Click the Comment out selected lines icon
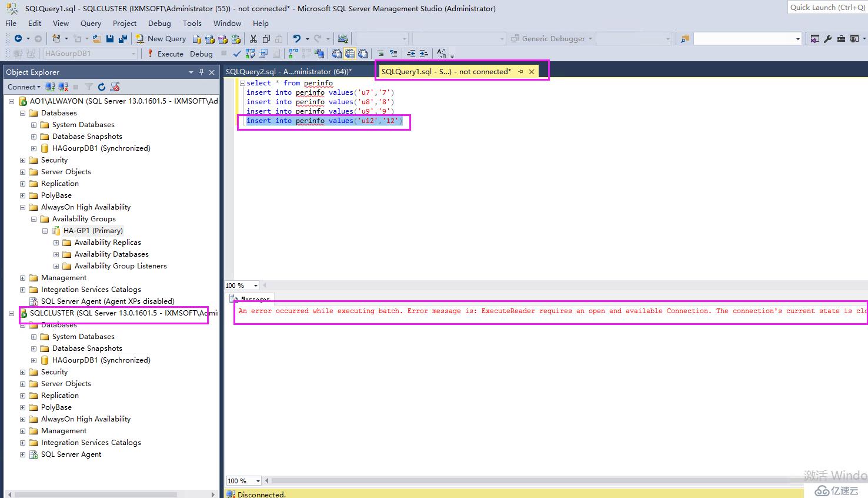Viewport: 868px width, 498px height. click(x=380, y=54)
